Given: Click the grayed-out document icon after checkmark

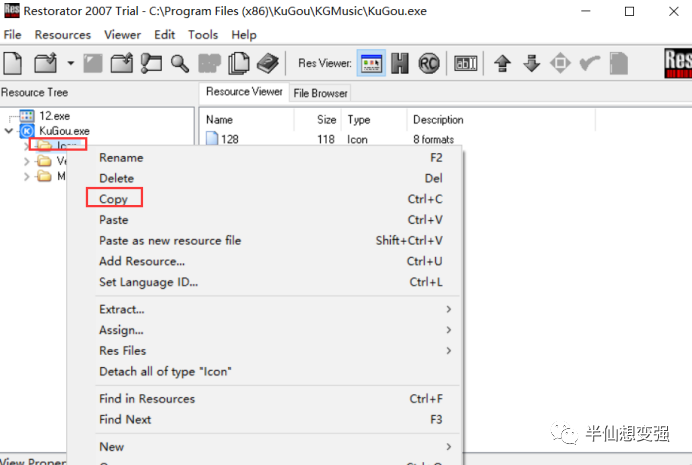Looking at the screenshot, I should (x=619, y=64).
